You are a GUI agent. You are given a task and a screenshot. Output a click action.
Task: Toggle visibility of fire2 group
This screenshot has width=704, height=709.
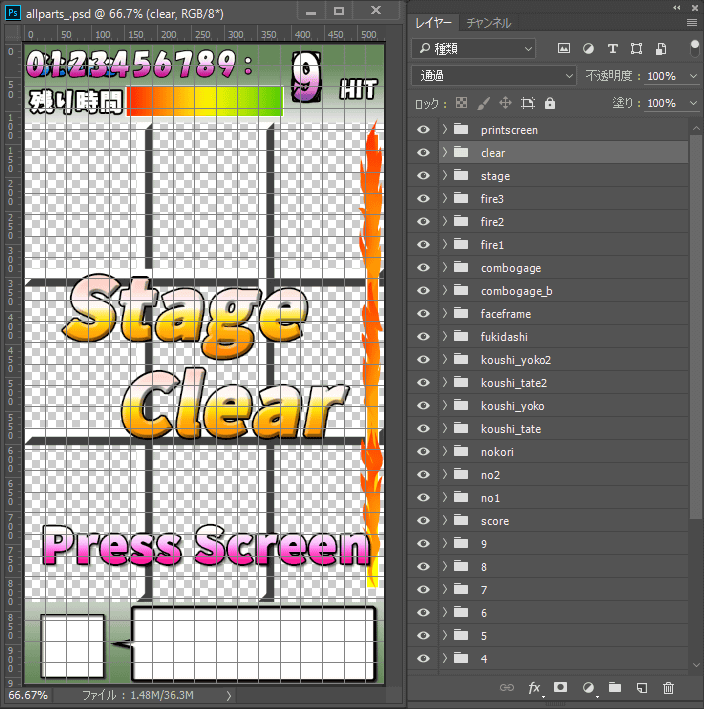coord(423,222)
